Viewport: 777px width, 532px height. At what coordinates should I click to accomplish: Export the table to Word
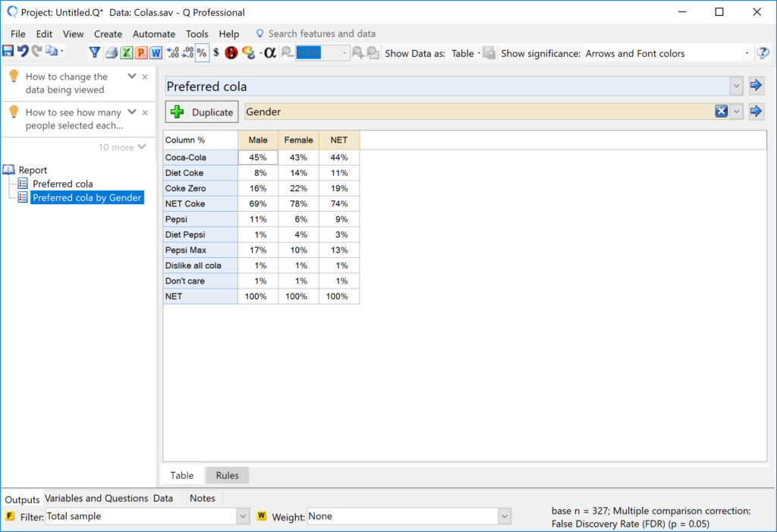click(156, 52)
